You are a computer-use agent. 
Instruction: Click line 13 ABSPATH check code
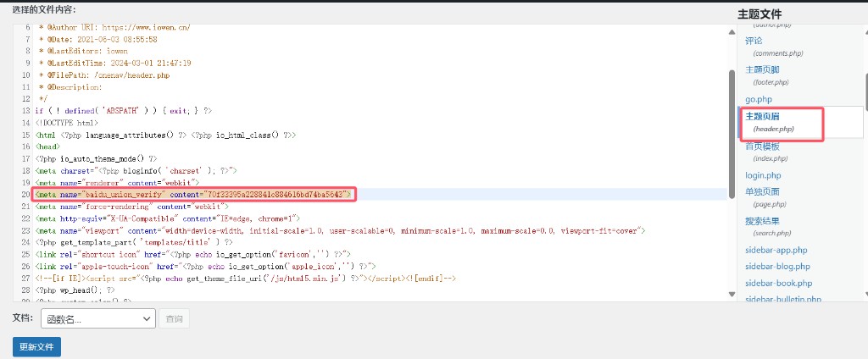[x=124, y=111]
